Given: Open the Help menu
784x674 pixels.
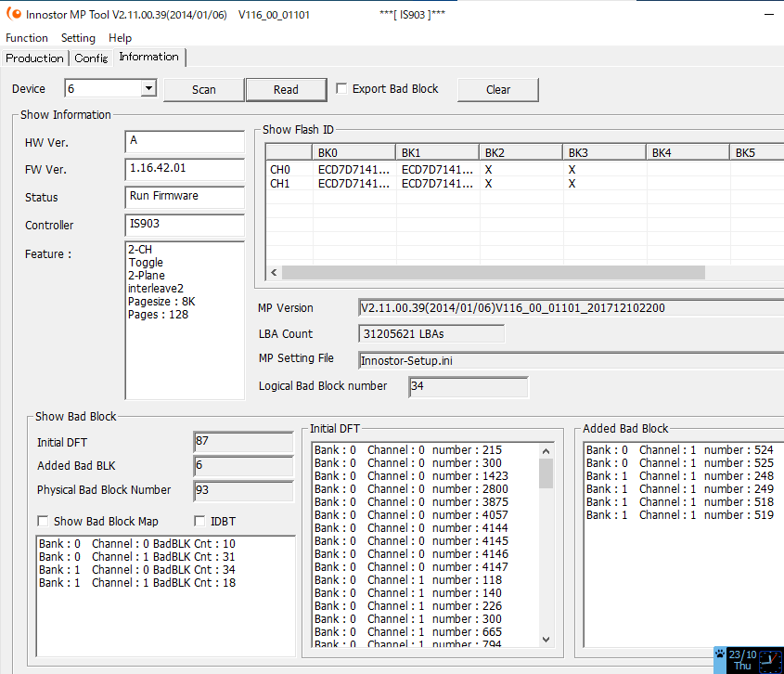Looking at the screenshot, I should pos(120,38).
